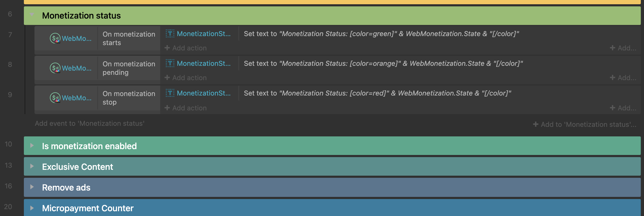Click WebMonetization icon in 'On monetization stop' event
The height and width of the screenshot is (216, 644).
tap(55, 98)
